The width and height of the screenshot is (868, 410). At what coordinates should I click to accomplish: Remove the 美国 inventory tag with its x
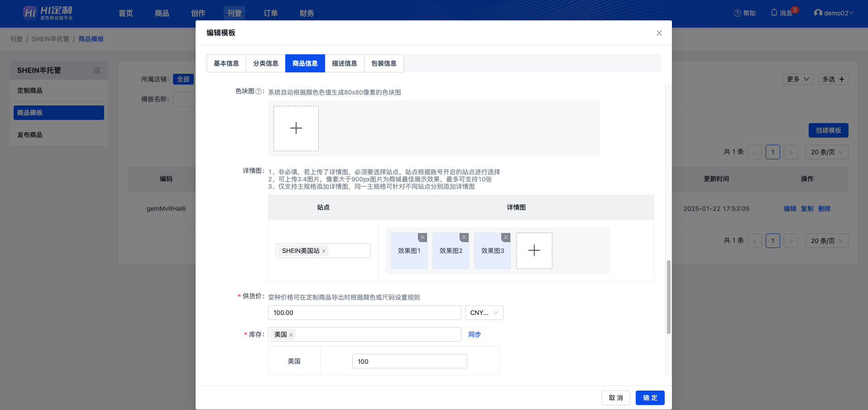[x=291, y=335]
